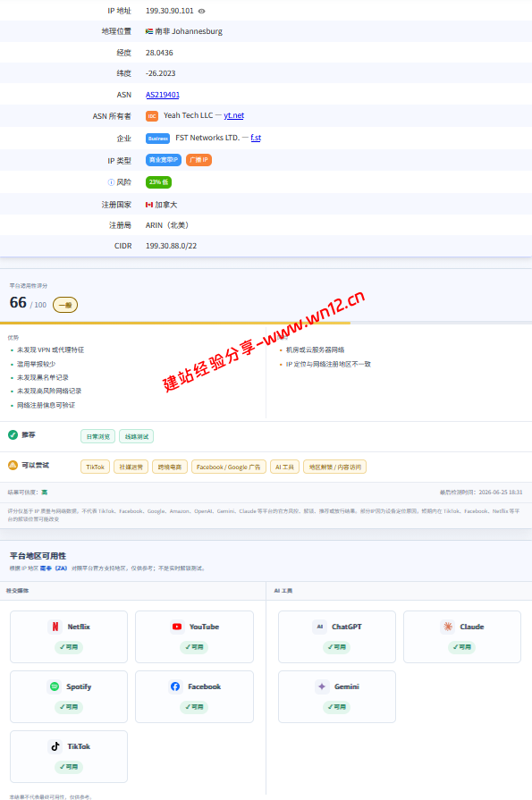The height and width of the screenshot is (800, 532).
Task: Click the 可用 badge under Facebook
Action: coord(194,707)
